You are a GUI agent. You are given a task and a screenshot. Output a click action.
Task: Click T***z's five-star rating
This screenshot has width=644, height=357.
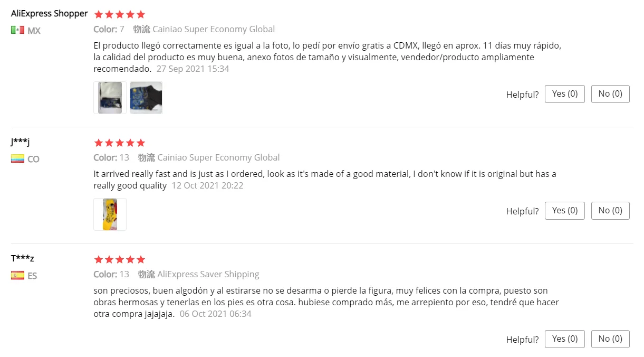119,259
